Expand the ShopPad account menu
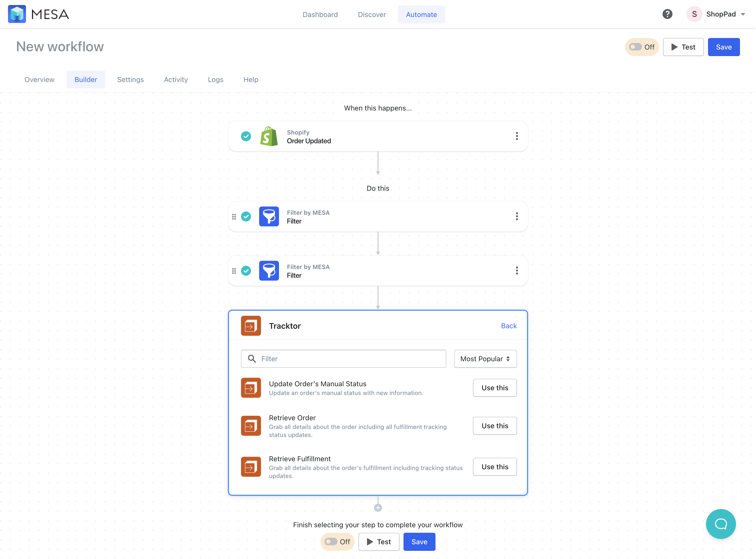 pyautogui.click(x=716, y=14)
